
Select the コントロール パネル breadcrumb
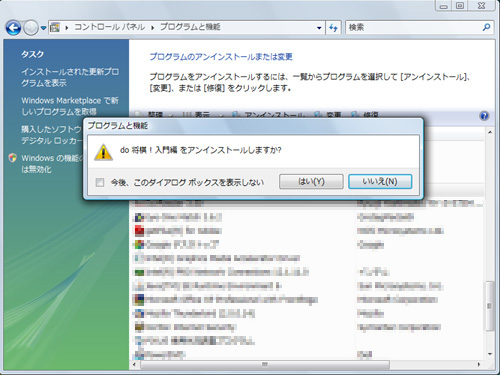(109, 27)
